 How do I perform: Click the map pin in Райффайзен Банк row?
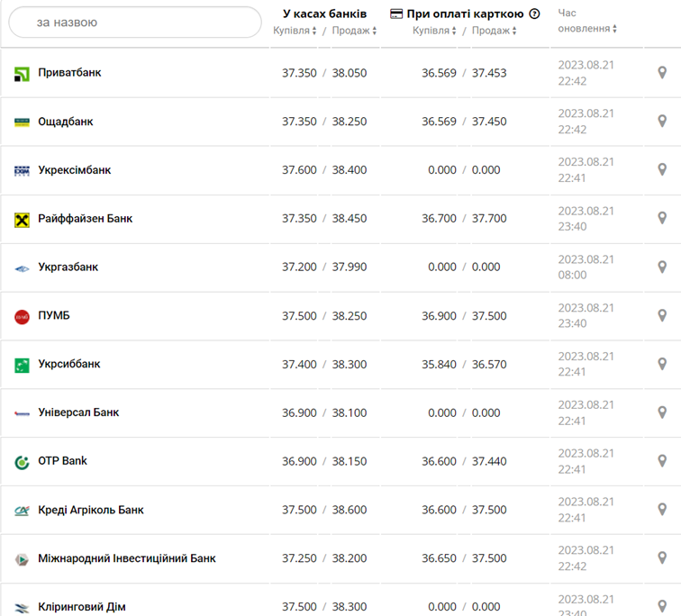point(662,218)
